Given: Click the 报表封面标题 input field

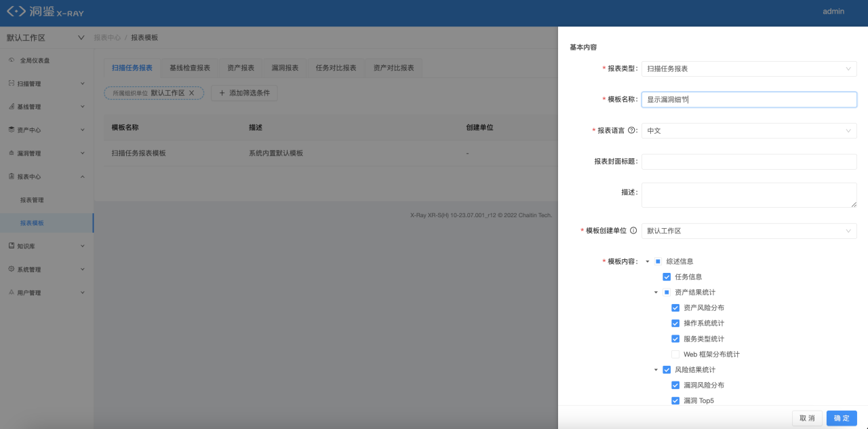Looking at the screenshot, I should (749, 162).
